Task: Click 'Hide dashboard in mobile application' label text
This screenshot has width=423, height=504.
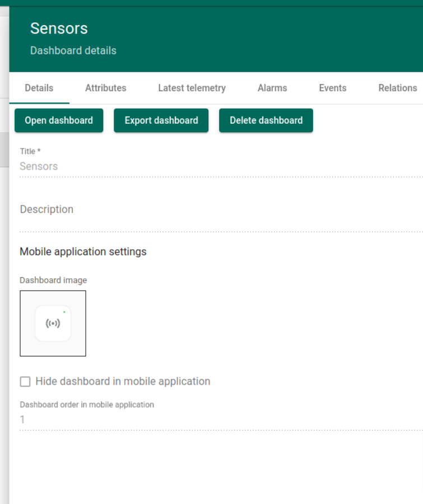Action: (x=123, y=381)
